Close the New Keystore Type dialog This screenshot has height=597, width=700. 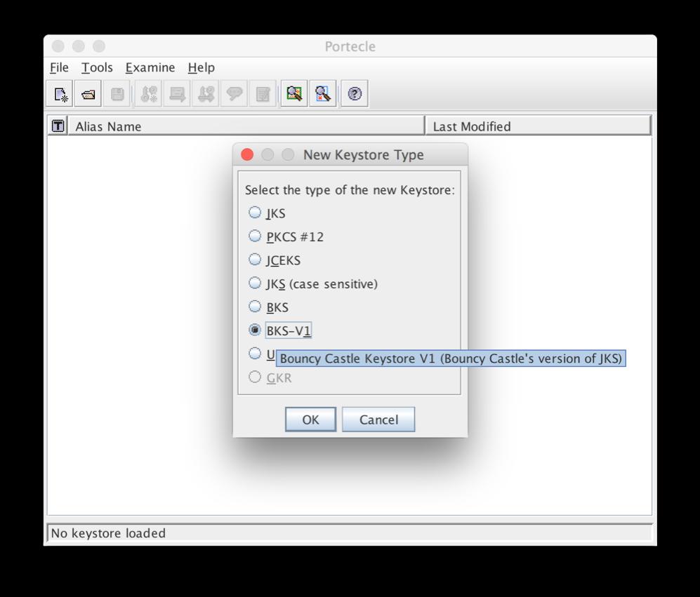pyautogui.click(x=247, y=155)
